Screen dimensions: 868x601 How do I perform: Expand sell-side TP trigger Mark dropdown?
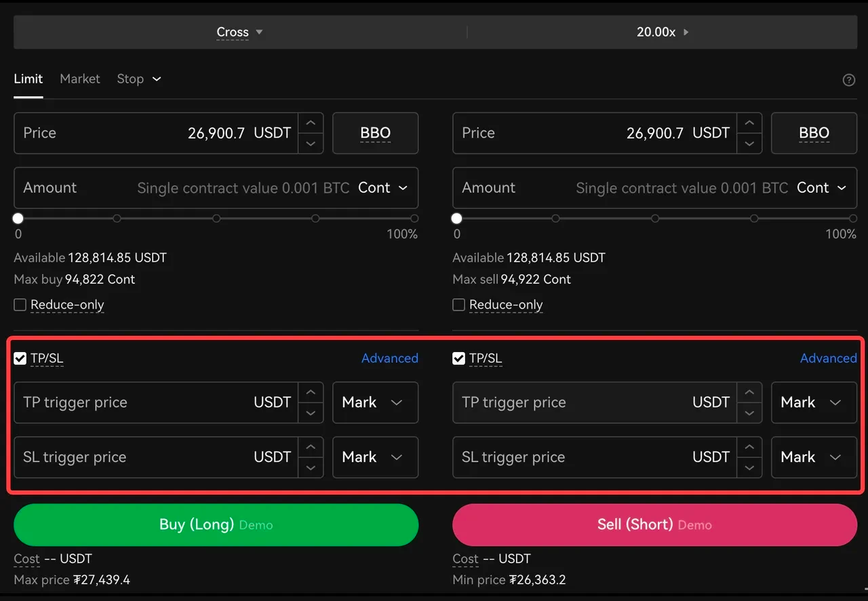tap(814, 402)
